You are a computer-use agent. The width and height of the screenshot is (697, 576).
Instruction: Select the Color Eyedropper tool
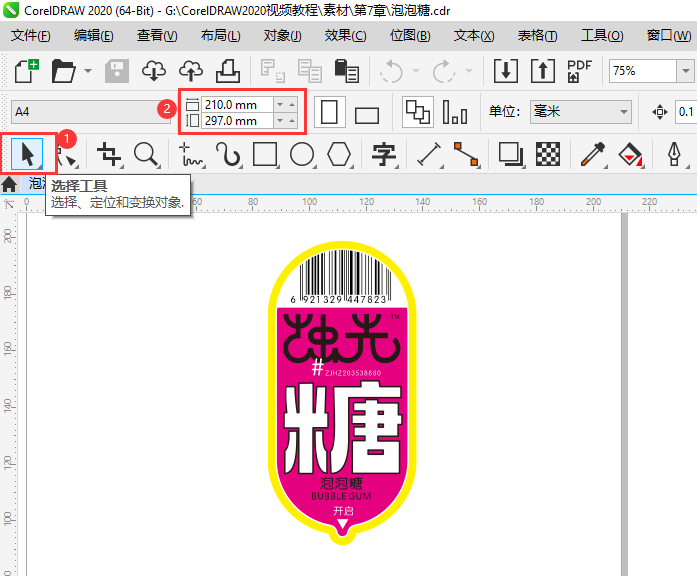(x=593, y=154)
